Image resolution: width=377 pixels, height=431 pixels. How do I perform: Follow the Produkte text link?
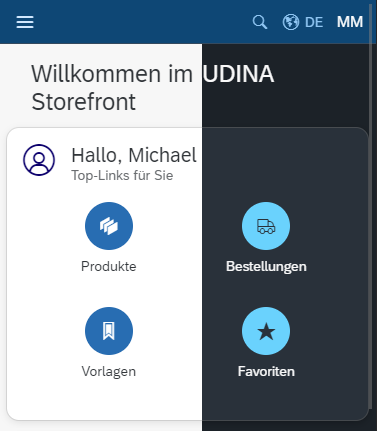point(109,266)
